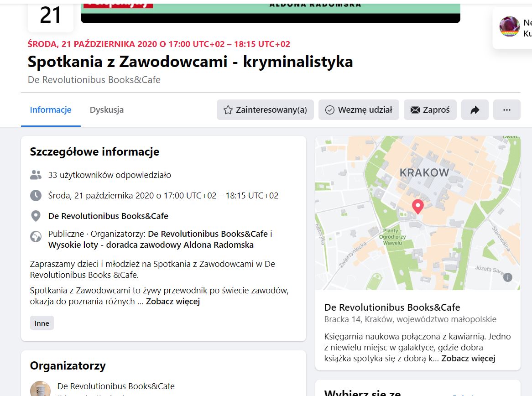
Task: Click the Inne category tag
Action: (42, 323)
